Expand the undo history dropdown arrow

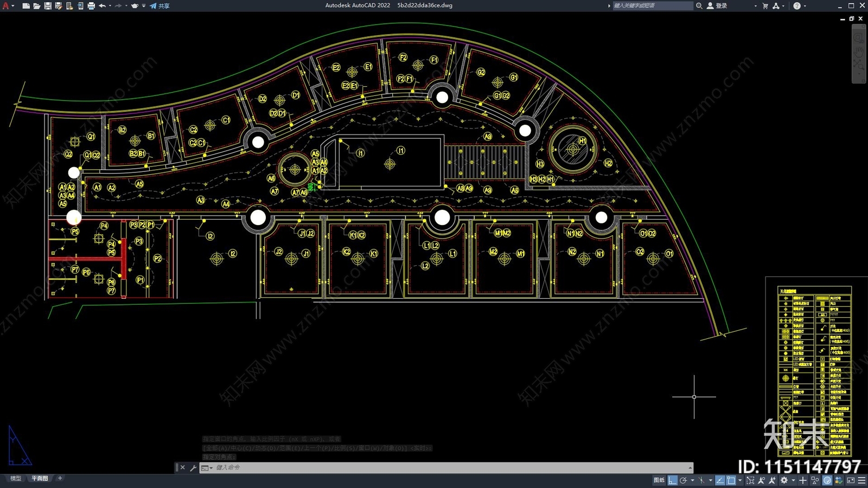[110, 6]
